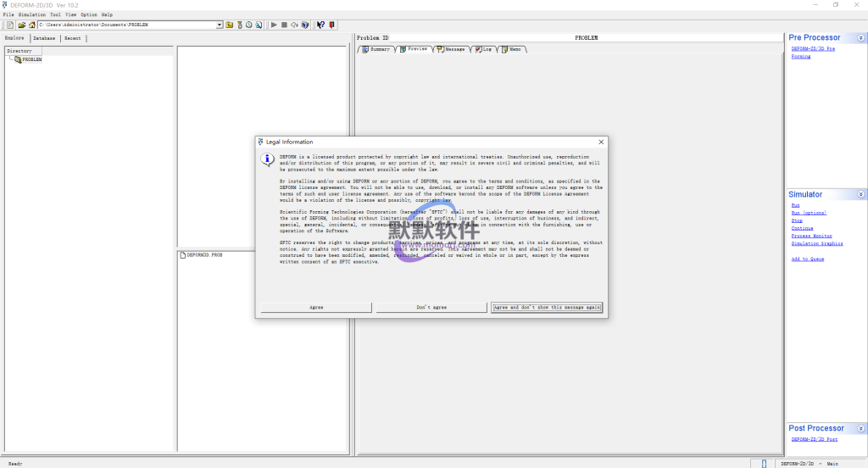This screenshot has height=468, width=868.
Task: Collapse the Post Processor panel
Action: 860,428
